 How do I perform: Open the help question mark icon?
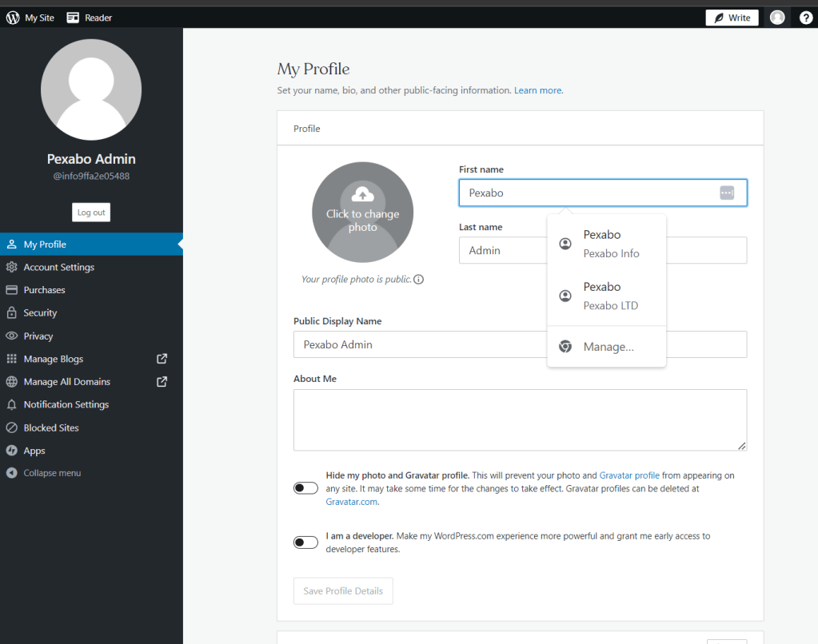pos(805,18)
